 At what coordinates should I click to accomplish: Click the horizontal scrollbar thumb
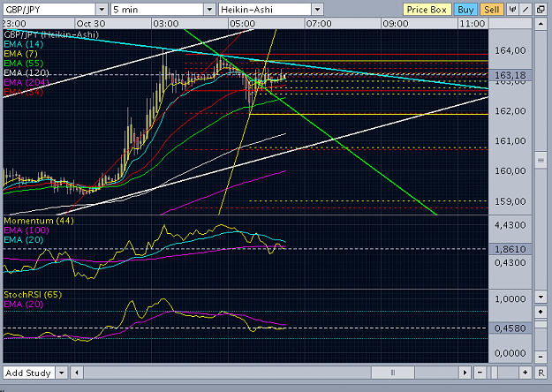[393, 373]
